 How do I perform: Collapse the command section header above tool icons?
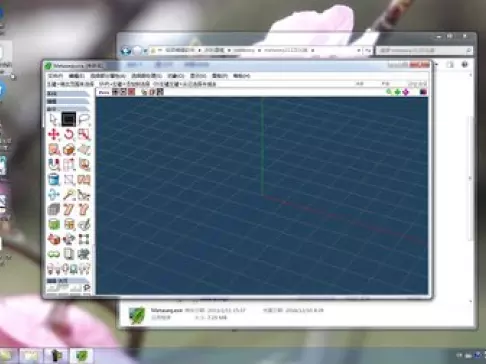click(x=68, y=109)
